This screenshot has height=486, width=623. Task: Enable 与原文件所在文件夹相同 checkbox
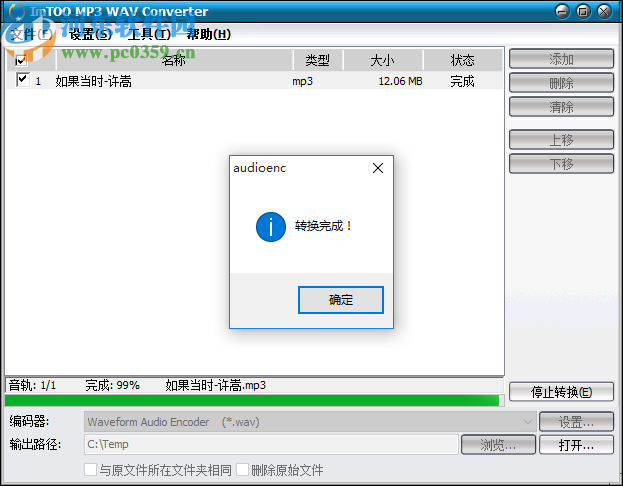(91, 469)
